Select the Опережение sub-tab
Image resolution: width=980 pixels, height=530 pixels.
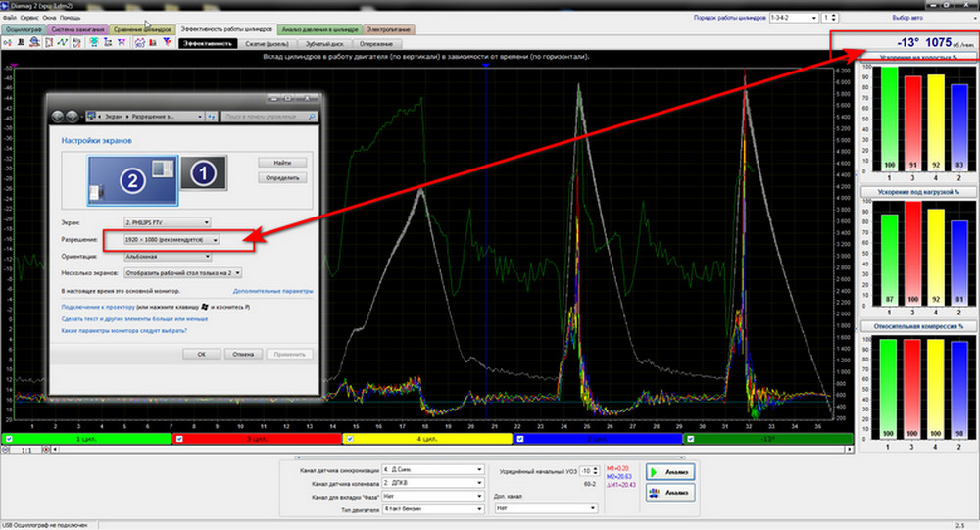pyautogui.click(x=376, y=44)
